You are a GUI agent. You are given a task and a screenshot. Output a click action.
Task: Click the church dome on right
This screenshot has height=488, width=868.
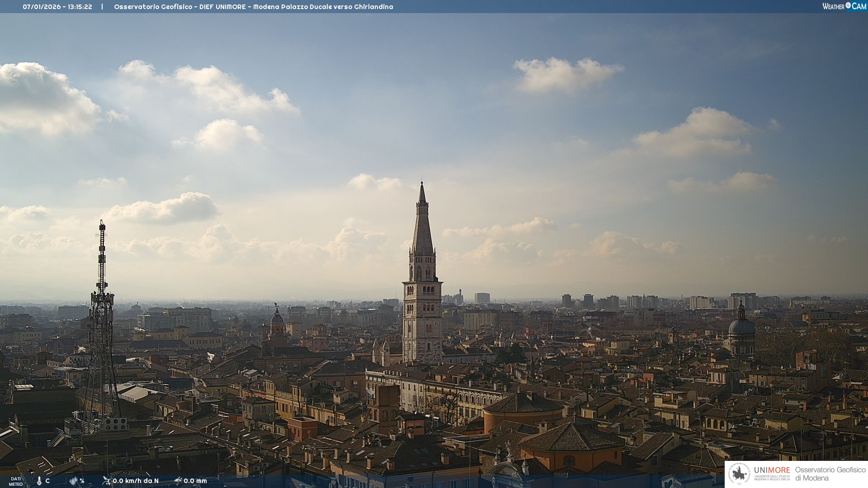tap(741, 326)
